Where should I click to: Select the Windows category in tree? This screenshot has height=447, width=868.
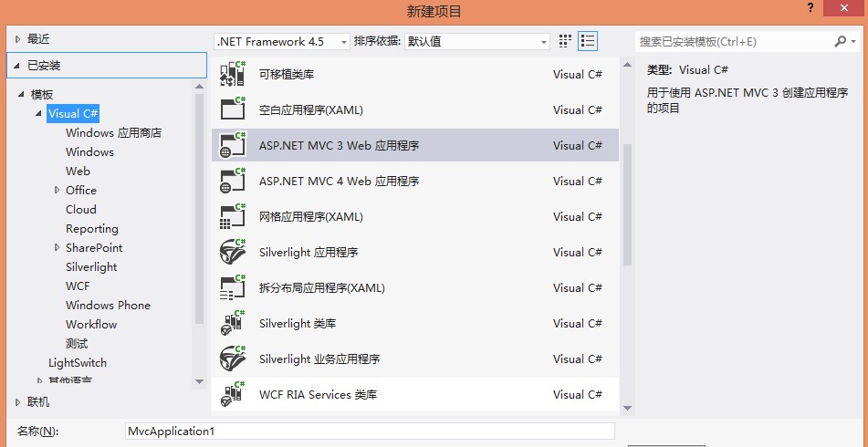pyautogui.click(x=89, y=152)
